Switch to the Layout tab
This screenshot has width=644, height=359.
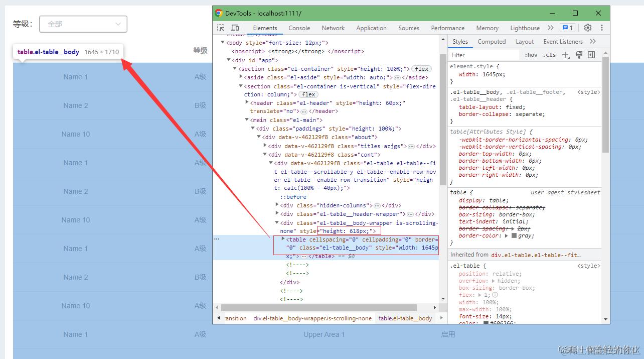tap(525, 42)
